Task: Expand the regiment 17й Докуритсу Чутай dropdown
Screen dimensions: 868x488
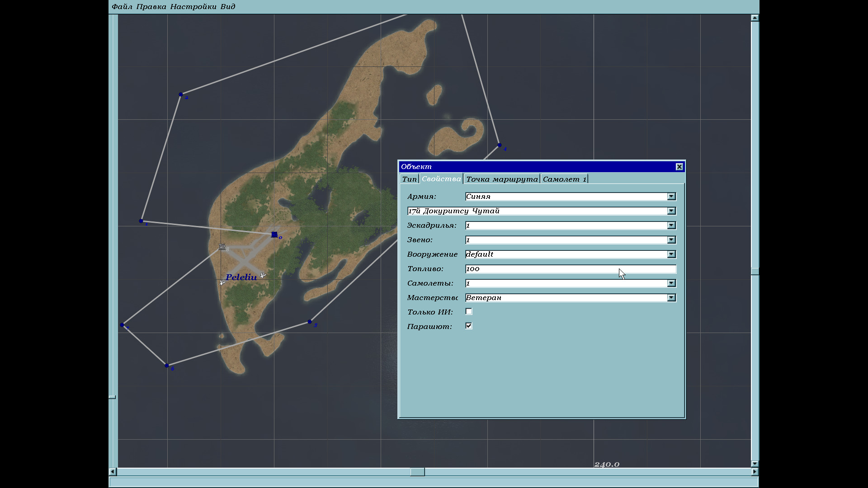Action: point(671,211)
